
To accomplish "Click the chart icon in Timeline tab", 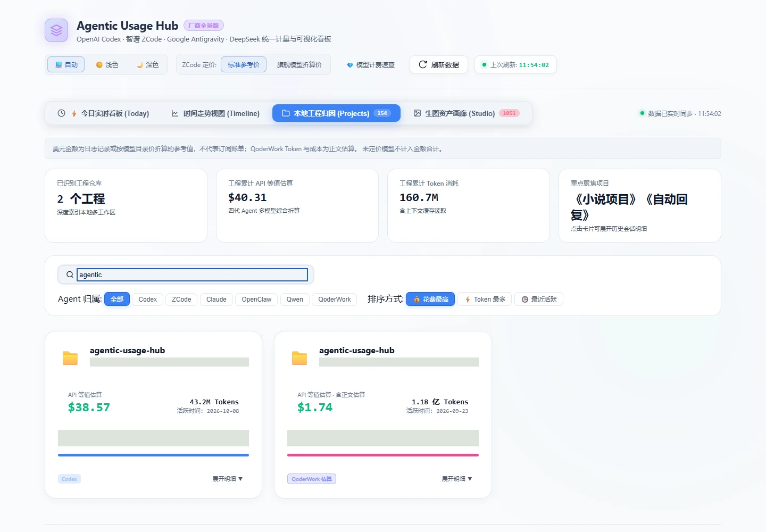I will point(175,113).
